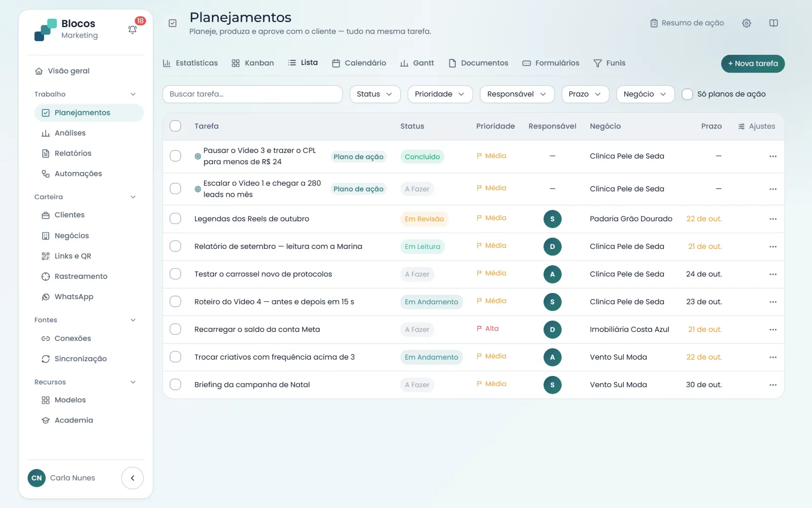
Task: Switch to the Gantt view tab
Action: coord(417,63)
